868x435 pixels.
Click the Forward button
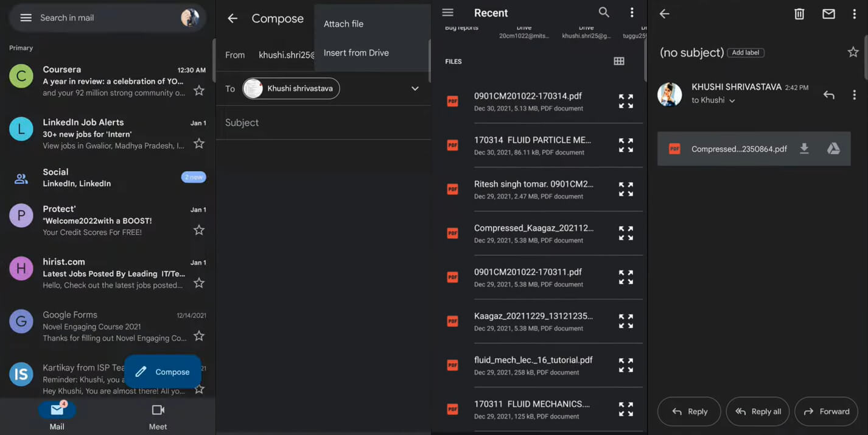(826, 411)
